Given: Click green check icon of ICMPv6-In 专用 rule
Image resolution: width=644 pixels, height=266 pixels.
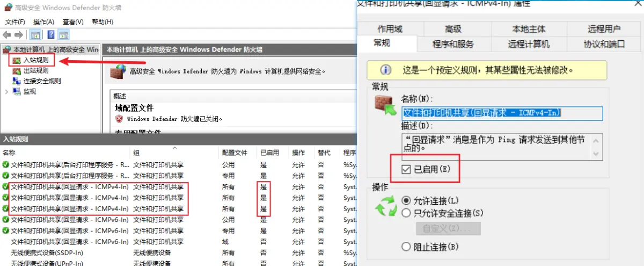Looking at the screenshot, I should tap(5, 231).
